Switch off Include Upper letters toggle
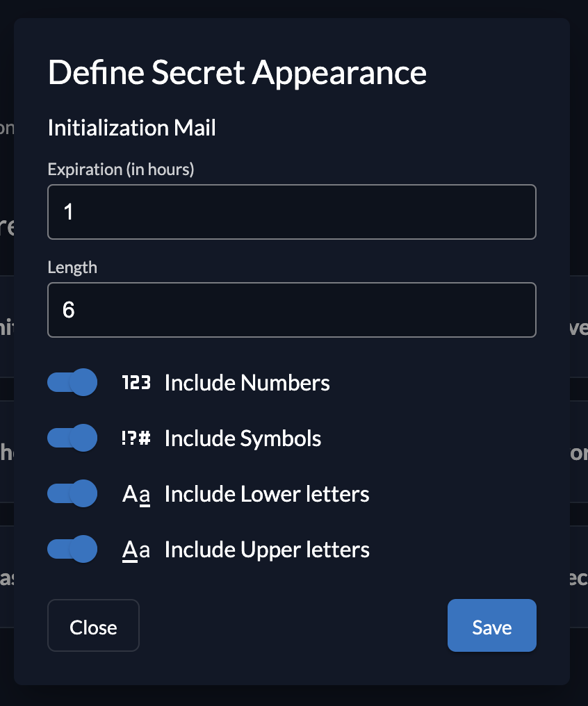The height and width of the screenshot is (706, 588). 72,550
